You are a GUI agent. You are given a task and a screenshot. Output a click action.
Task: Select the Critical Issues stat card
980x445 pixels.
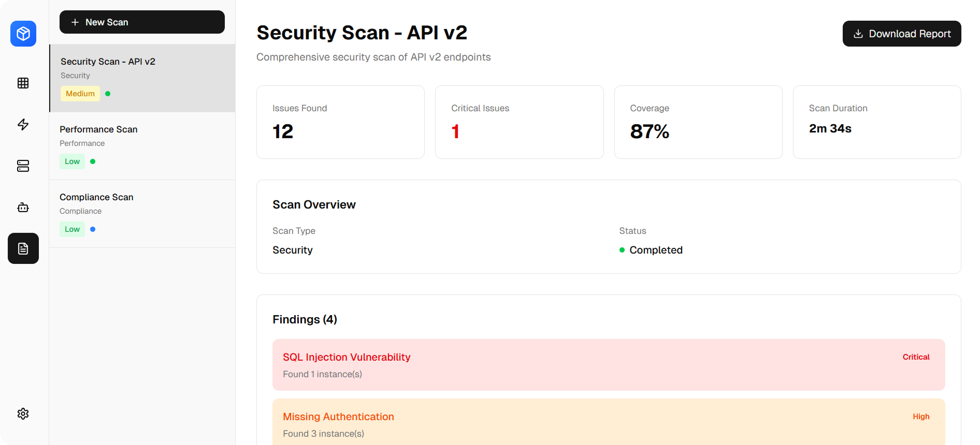point(519,122)
